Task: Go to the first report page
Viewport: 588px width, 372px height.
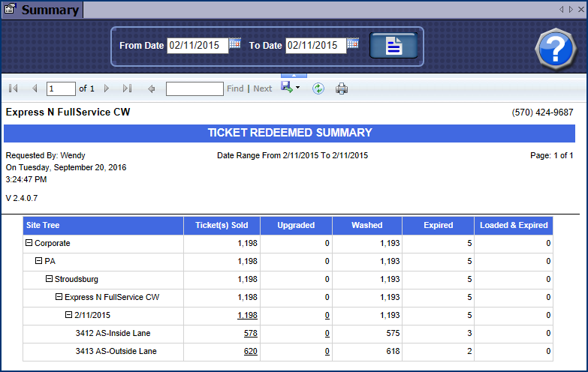Action: click(x=14, y=88)
